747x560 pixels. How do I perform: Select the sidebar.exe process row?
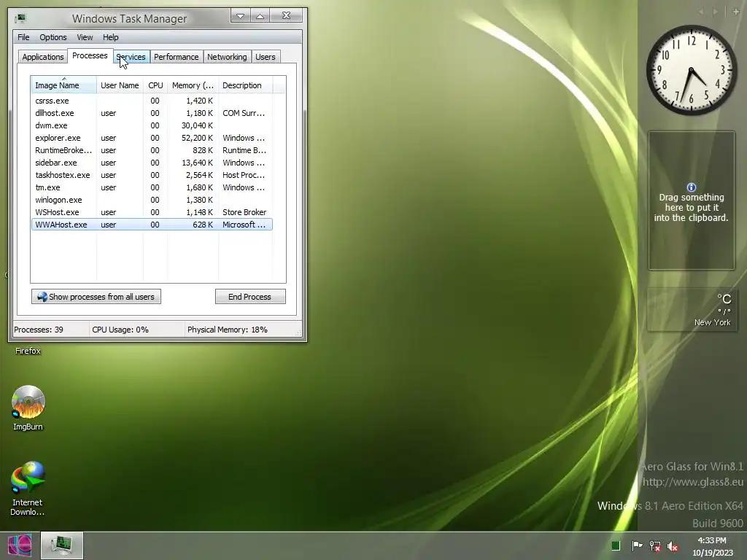(x=152, y=163)
